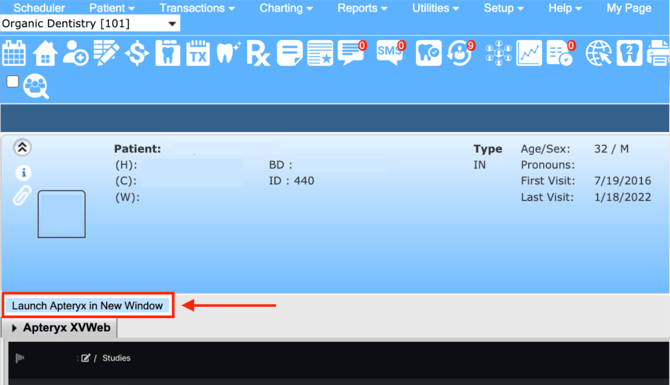
Task: Click the patient type value IN
Action: pos(479,165)
